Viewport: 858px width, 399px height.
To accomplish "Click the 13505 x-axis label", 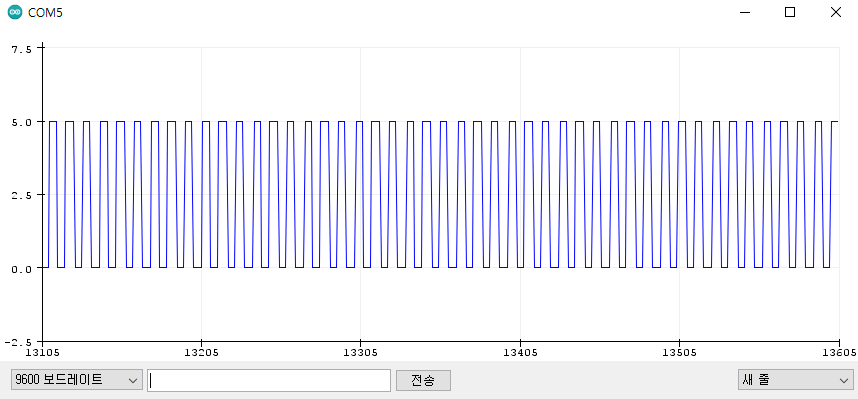I will pyautogui.click(x=679, y=352).
